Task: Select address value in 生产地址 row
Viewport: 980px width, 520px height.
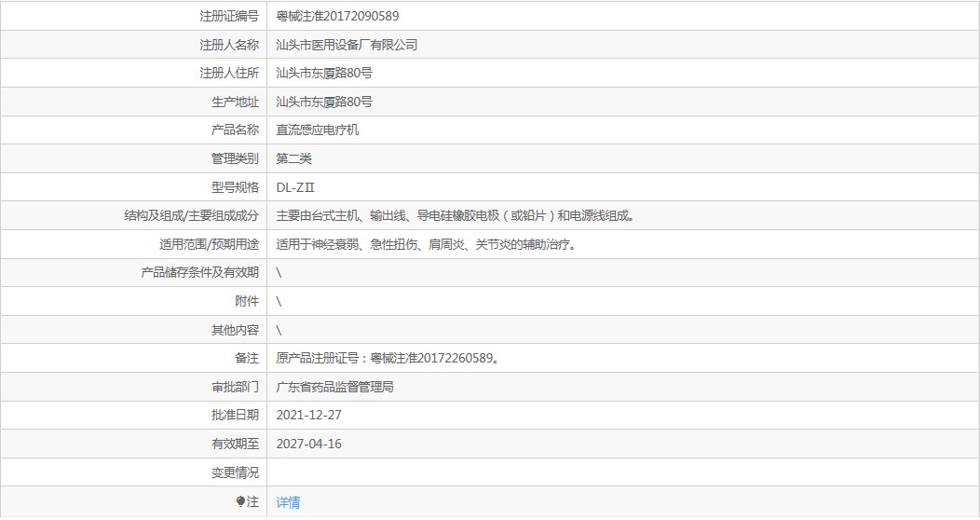Action: 324,102
